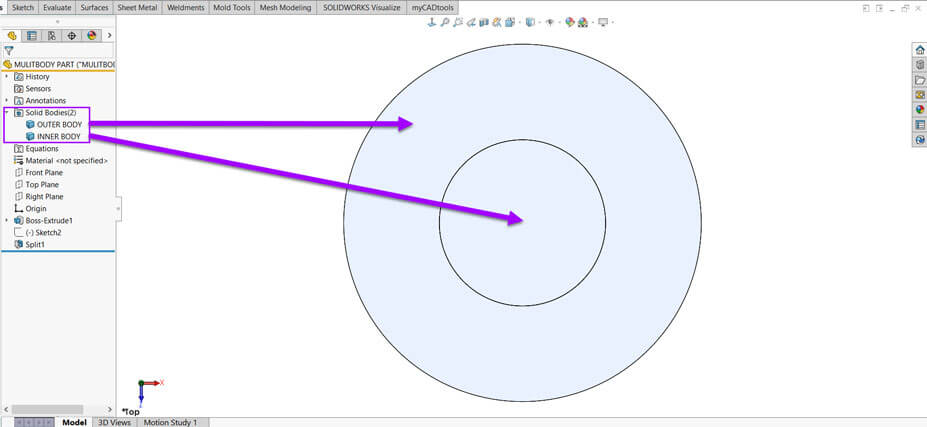The width and height of the screenshot is (927, 427).
Task: Open the FeatureManager Design Tree tab icon
Action: 12,35
